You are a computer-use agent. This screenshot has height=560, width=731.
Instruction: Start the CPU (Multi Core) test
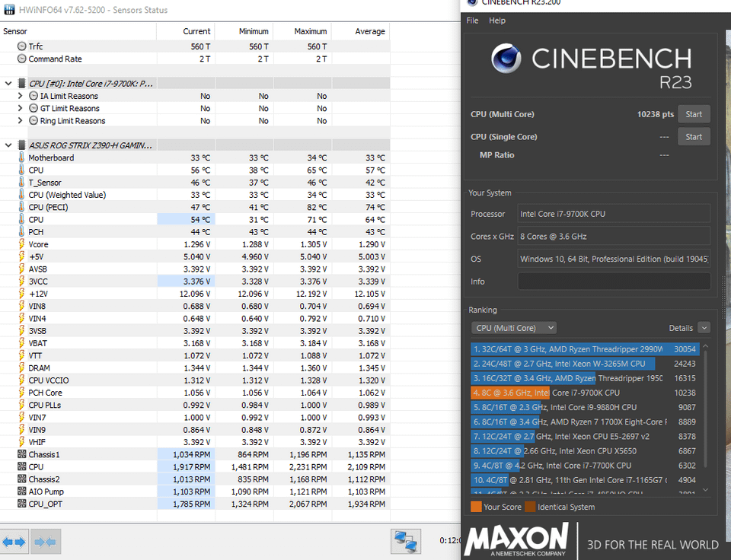pyautogui.click(x=694, y=114)
